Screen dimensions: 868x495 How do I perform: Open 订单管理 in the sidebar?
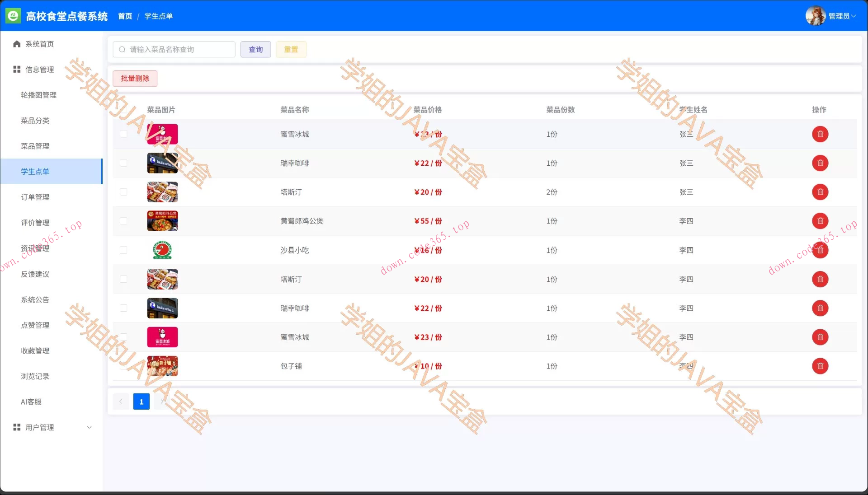pyautogui.click(x=35, y=197)
